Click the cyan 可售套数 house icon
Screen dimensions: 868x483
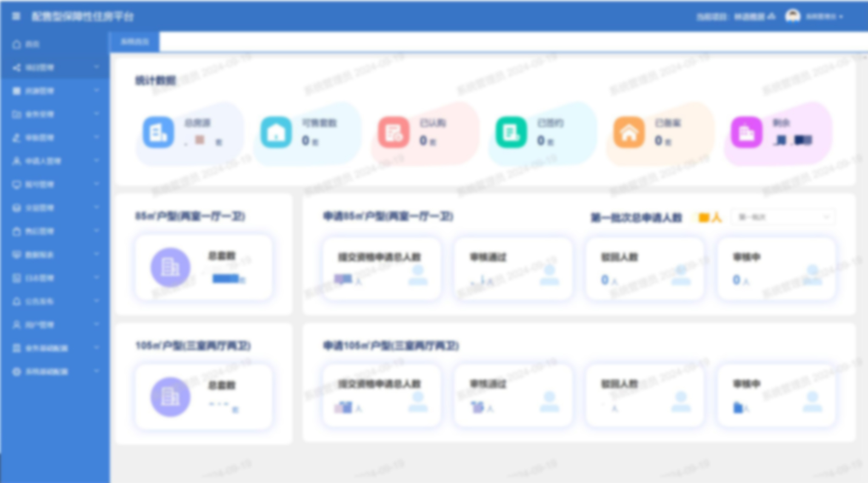tap(276, 132)
